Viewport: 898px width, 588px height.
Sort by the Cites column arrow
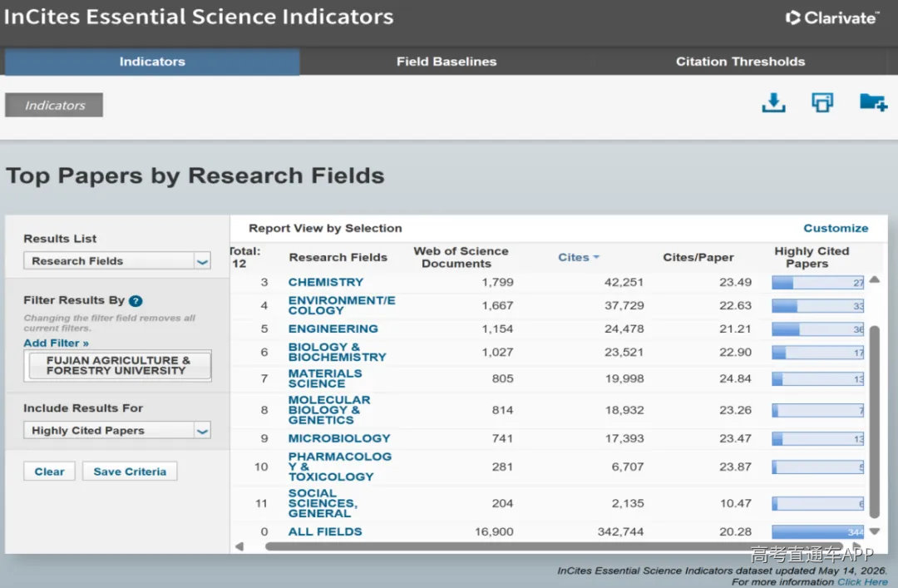point(596,257)
